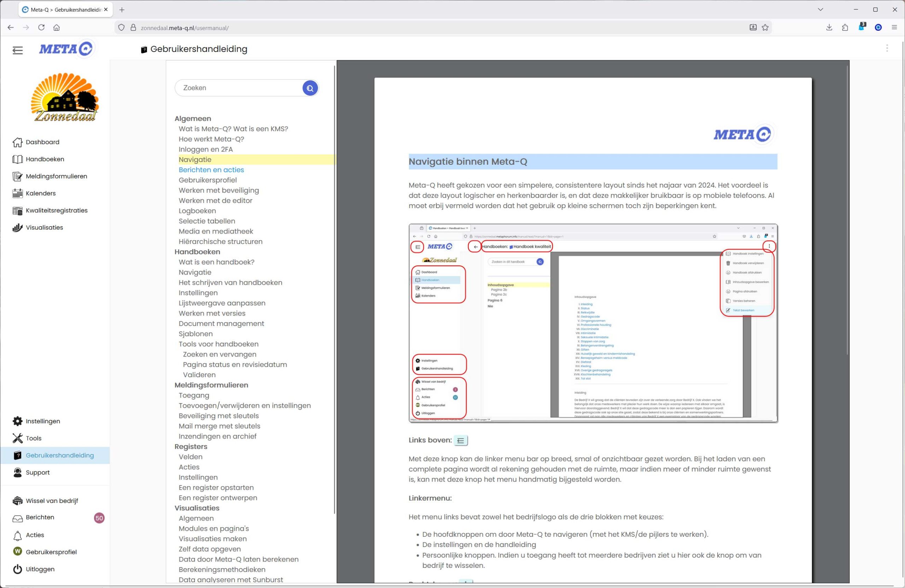Open Firefox application hamburger menu
This screenshot has width=905, height=588.
click(894, 27)
